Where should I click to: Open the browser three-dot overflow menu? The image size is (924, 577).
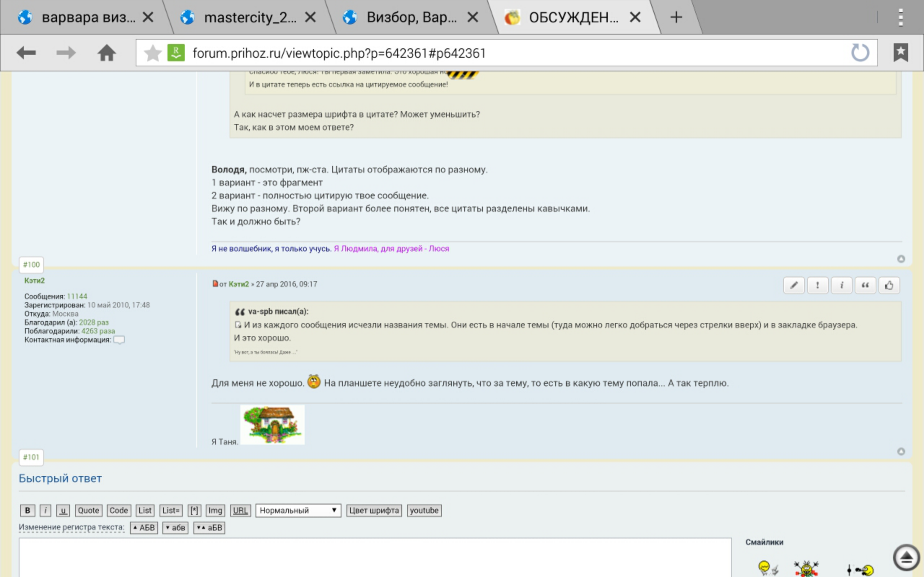click(x=900, y=17)
